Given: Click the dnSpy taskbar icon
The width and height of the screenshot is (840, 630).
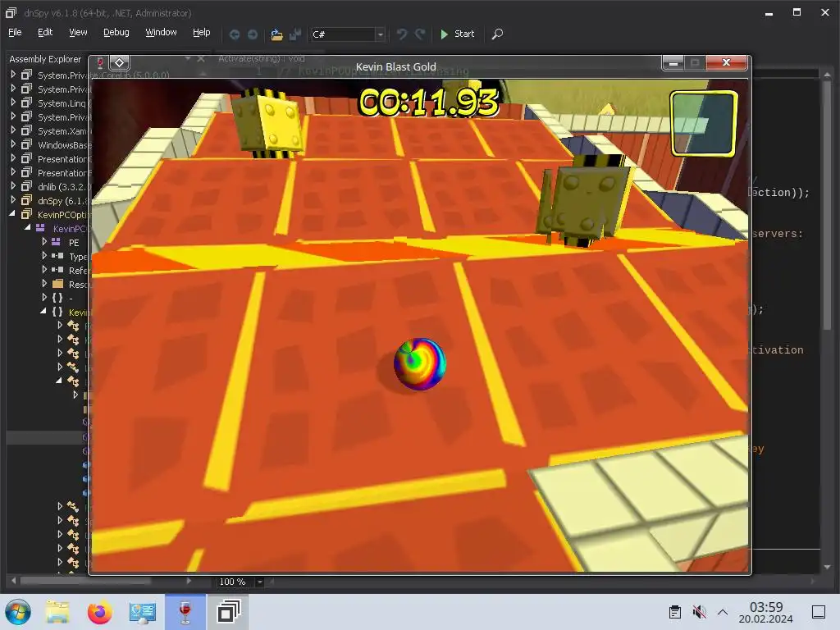Looking at the screenshot, I should [x=228, y=612].
